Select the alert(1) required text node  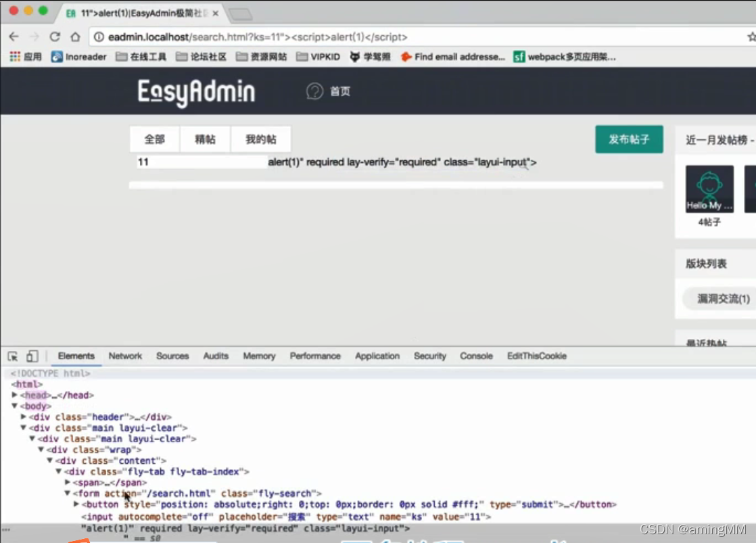pos(245,529)
